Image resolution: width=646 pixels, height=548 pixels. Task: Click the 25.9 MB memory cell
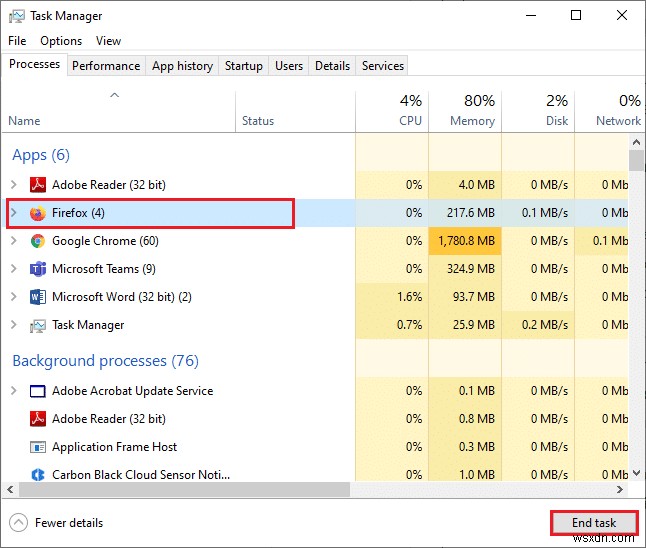(465, 325)
